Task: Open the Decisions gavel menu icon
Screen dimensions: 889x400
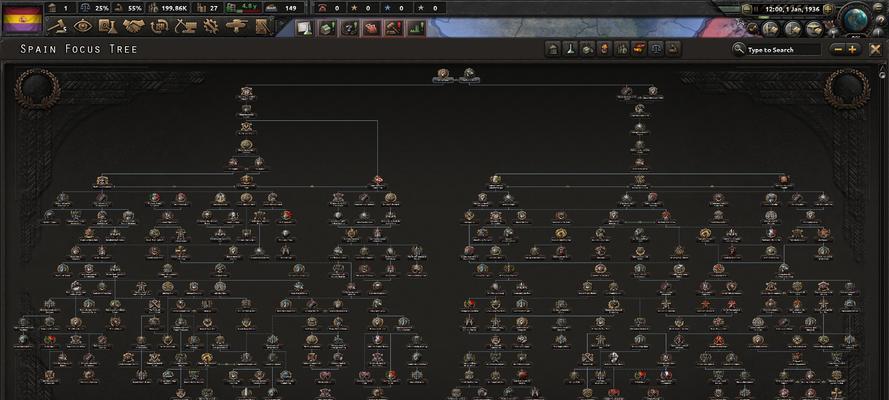Action: click(x=57, y=26)
